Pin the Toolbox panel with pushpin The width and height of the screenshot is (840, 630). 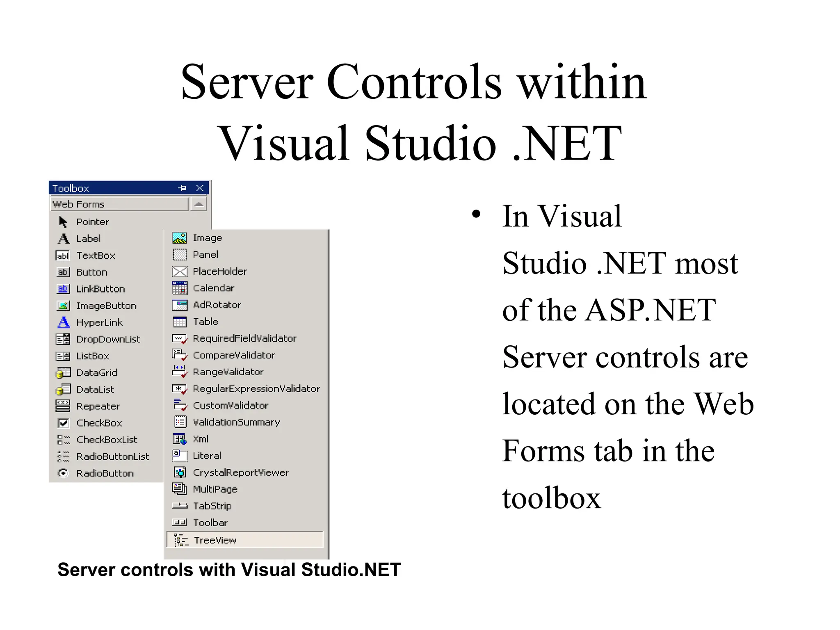point(182,188)
